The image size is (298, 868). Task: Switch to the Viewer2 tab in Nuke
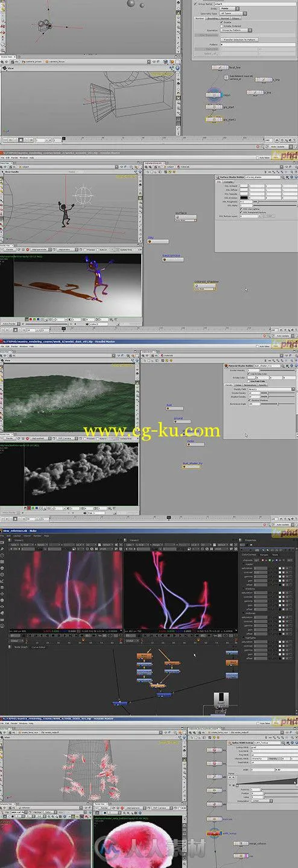pos(134,540)
